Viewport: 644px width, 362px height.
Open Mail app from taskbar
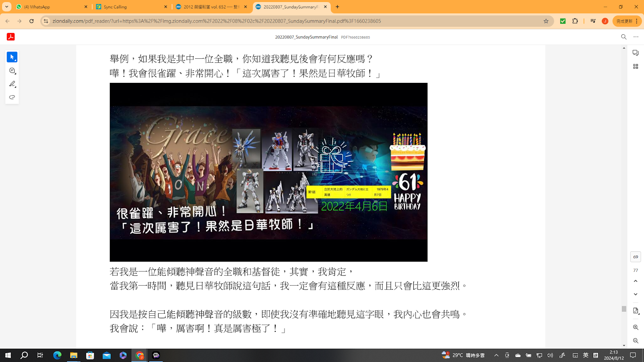pos(107,355)
